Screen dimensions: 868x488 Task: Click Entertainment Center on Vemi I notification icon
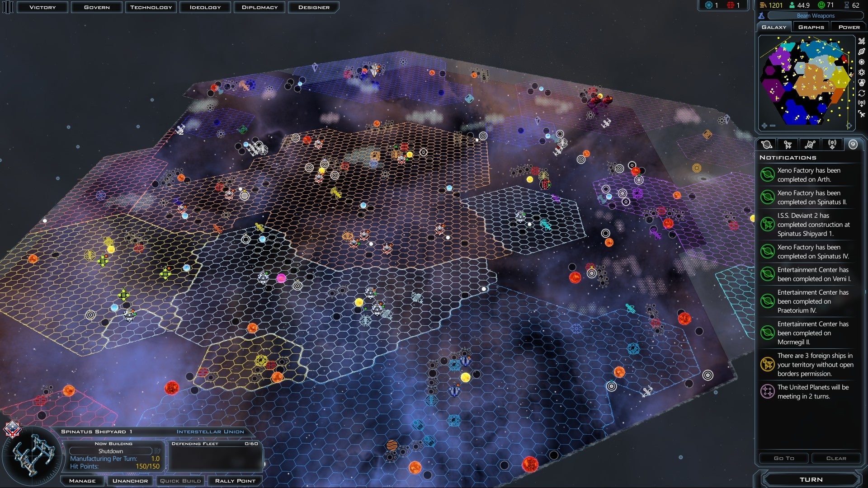[x=768, y=274]
